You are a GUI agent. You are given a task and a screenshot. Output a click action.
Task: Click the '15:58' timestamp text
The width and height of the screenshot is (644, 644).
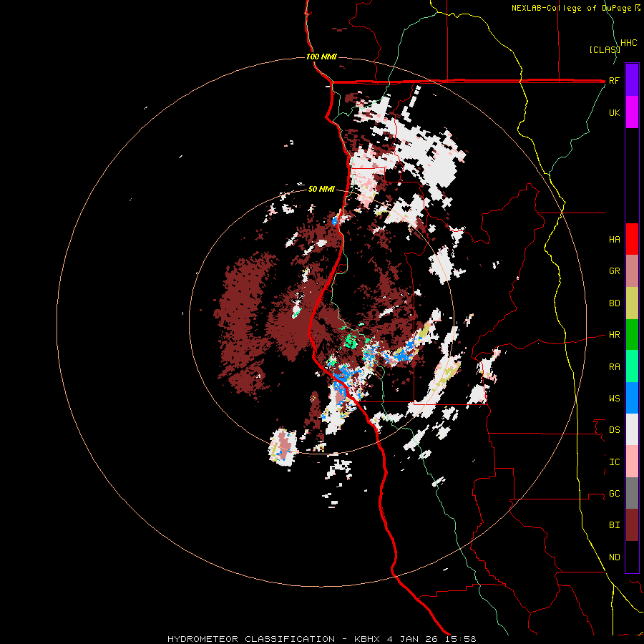(x=460, y=639)
